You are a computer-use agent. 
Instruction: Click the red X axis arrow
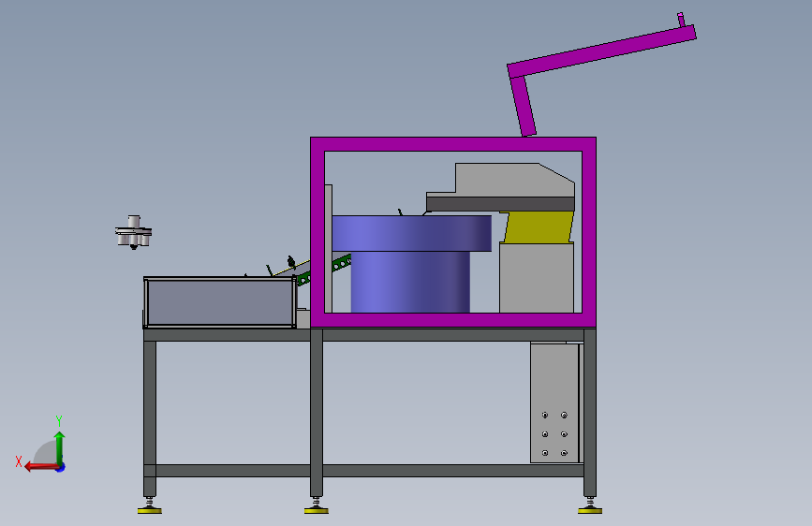click(x=40, y=466)
